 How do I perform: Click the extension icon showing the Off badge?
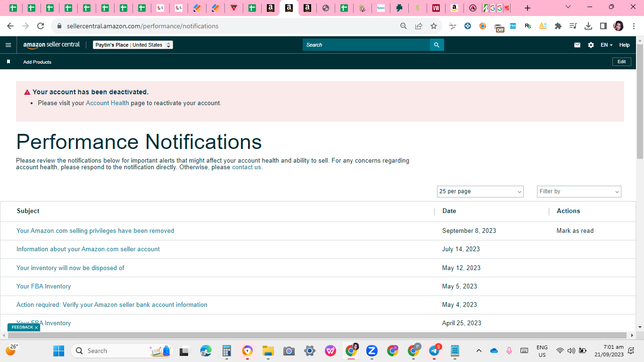click(x=499, y=27)
